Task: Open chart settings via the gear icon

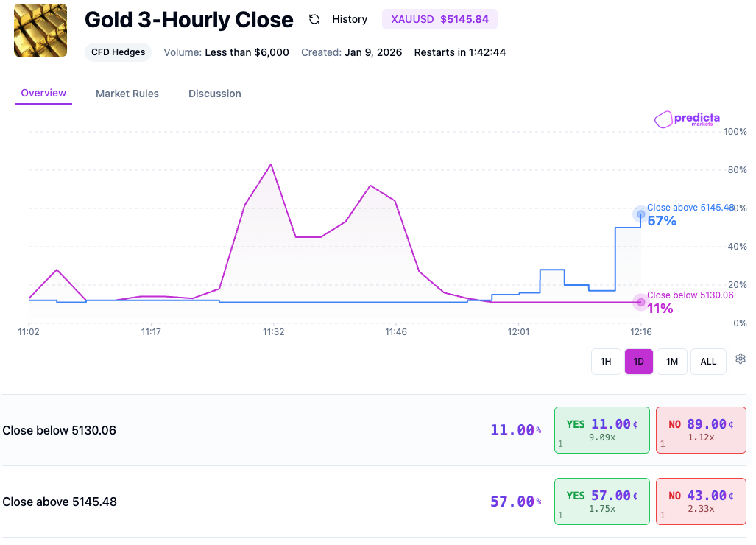Action: [741, 359]
